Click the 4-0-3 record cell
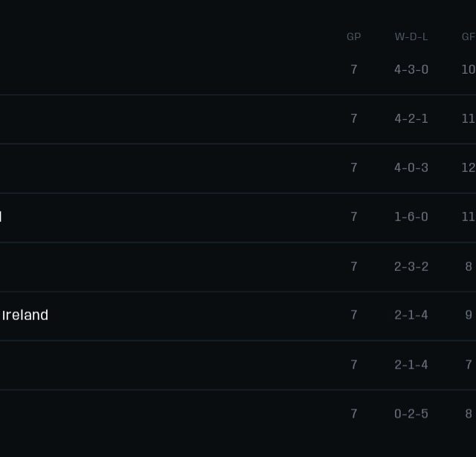 411,167
